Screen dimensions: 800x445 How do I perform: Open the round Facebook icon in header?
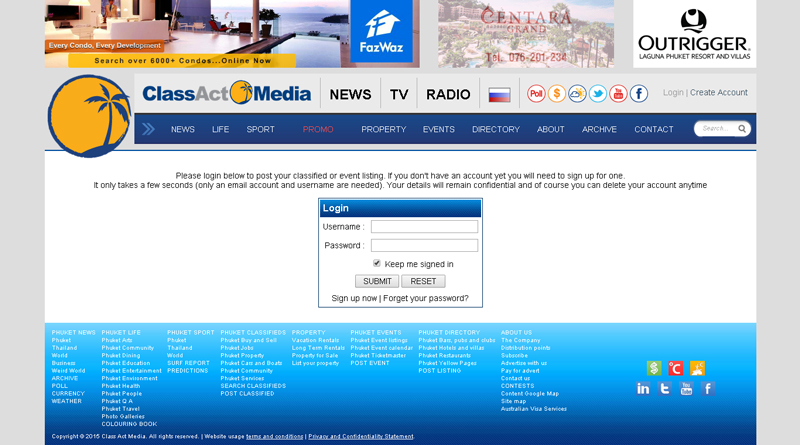pyautogui.click(x=638, y=94)
